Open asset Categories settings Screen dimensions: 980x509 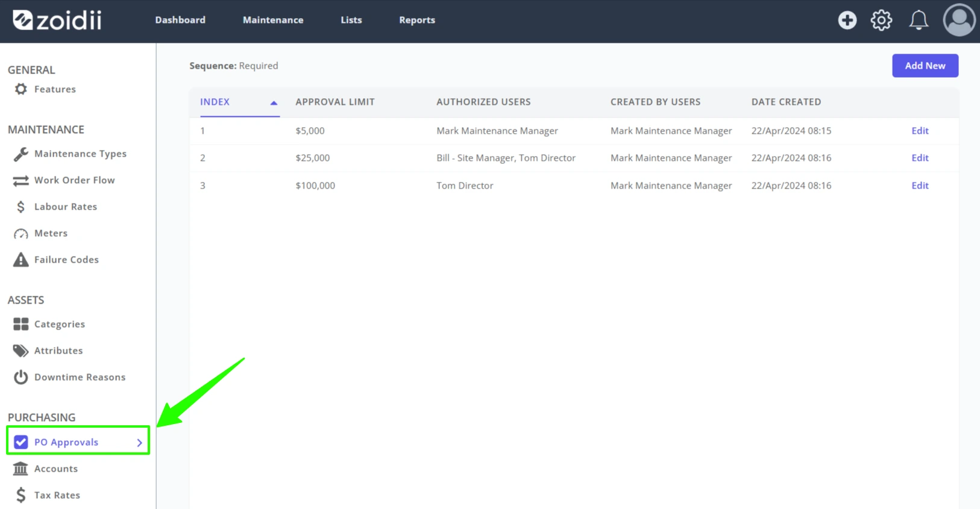coord(60,324)
